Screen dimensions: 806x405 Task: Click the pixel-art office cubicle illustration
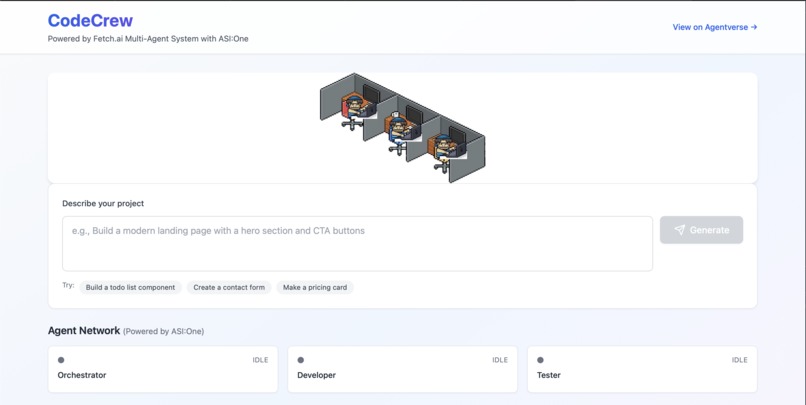click(x=402, y=127)
